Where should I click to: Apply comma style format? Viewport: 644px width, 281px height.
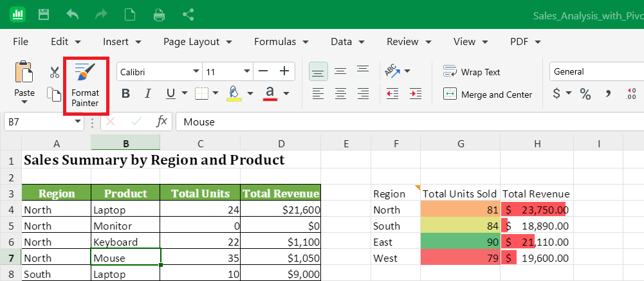[608, 94]
